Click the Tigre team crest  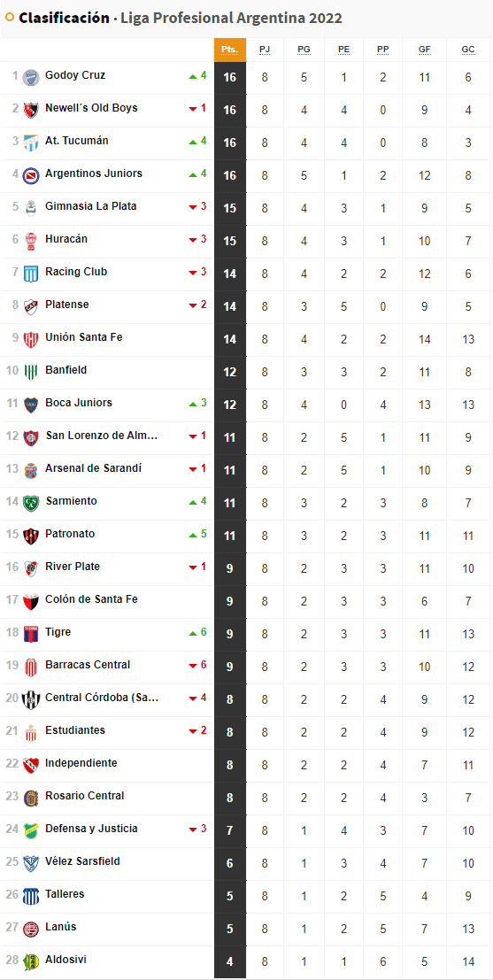click(x=31, y=635)
